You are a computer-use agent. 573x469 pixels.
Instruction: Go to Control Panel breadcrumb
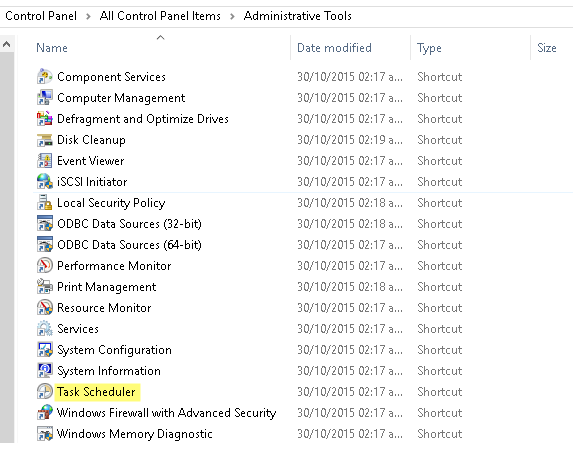pos(41,16)
